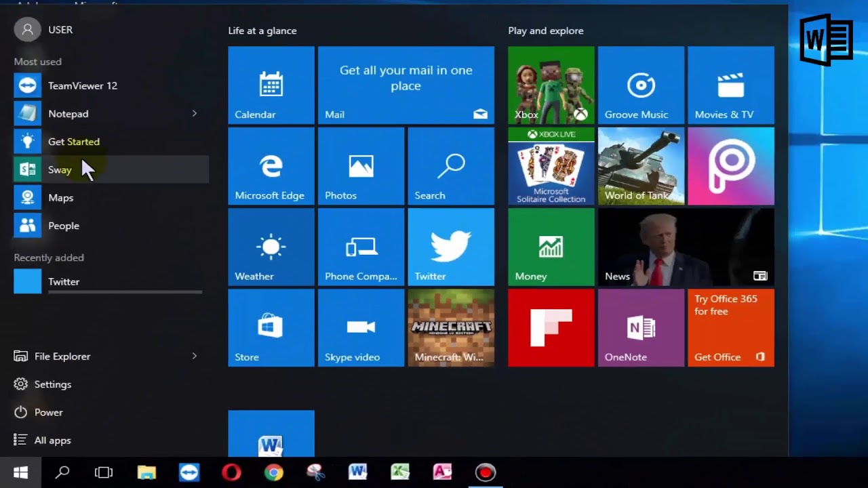This screenshot has height=488, width=868.
Task: Open Phone Companion tile
Action: point(361,247)
